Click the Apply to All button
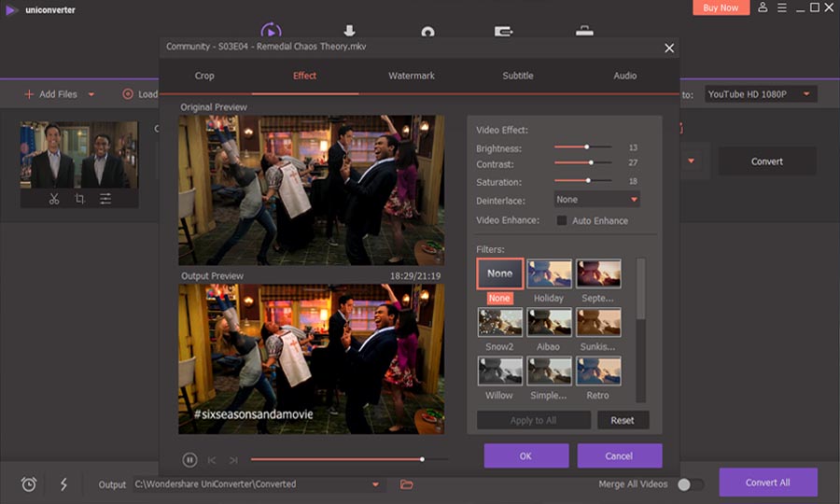 pyautogui.click(x=534, y=420)
